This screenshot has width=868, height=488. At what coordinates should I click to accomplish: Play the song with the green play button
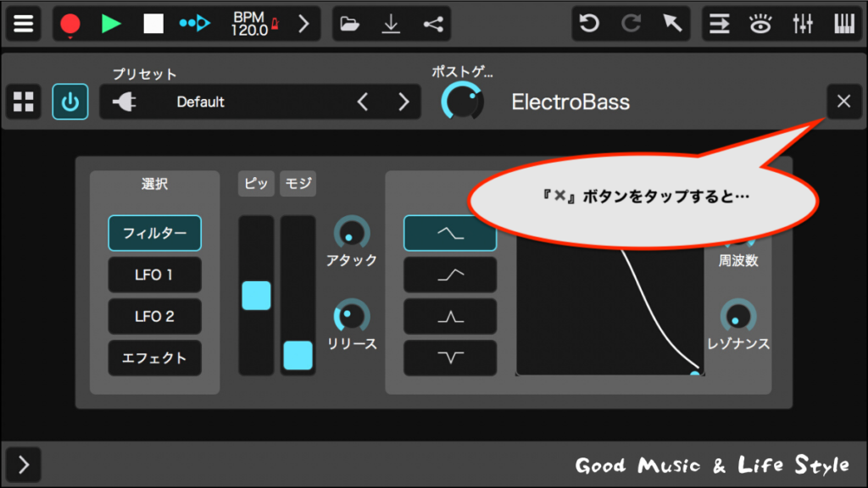tap(111, 24)
